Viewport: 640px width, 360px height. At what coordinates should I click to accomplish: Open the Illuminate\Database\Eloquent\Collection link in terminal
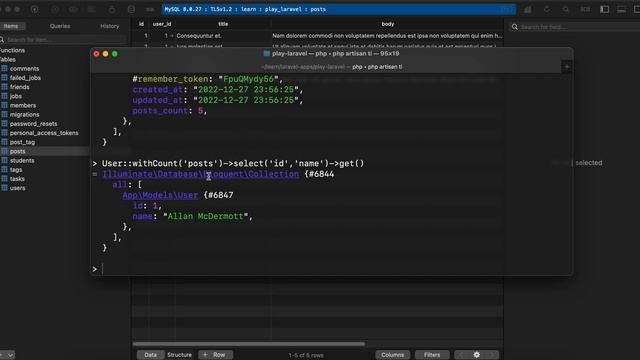tap(200, 174)
